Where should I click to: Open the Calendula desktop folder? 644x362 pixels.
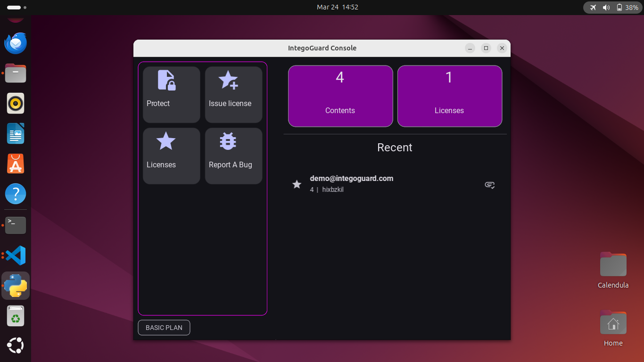(613, 270)
